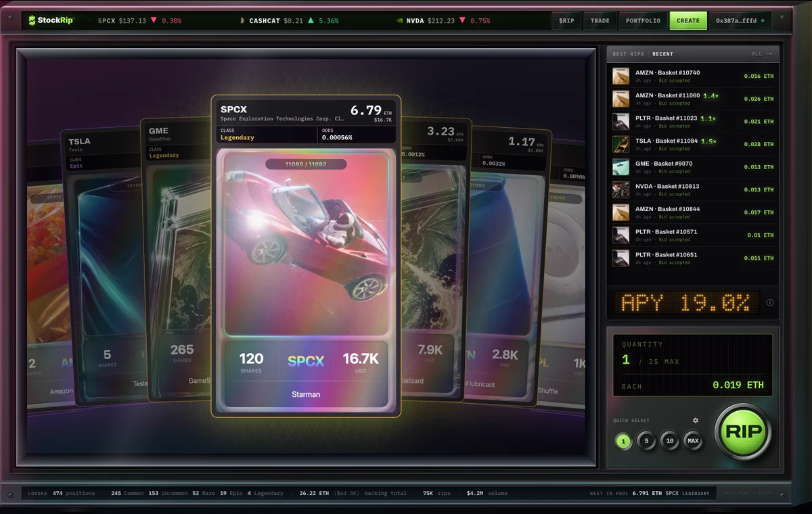Click '0.019 ETH' each price
812x514 pixels.
pyautogui.click(x=738, y=385)
